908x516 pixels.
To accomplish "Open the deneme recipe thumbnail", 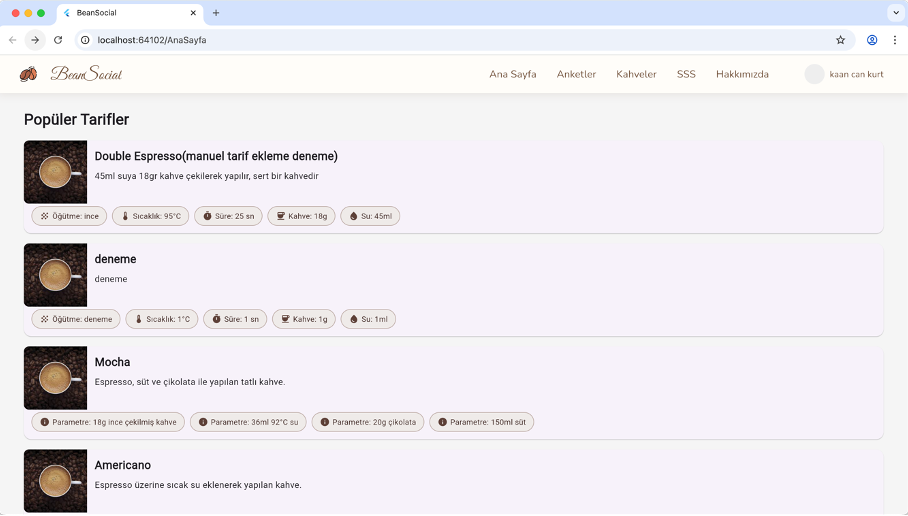I will pos(56,275).
